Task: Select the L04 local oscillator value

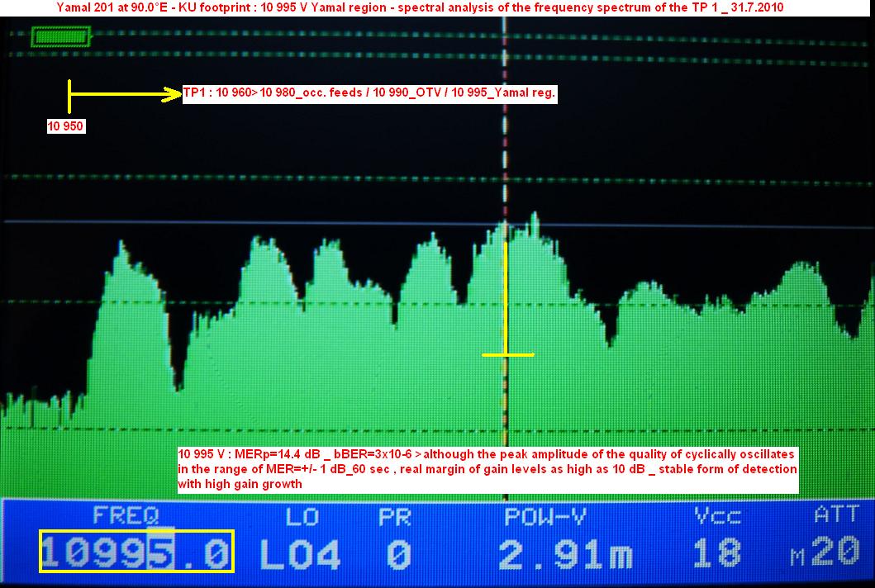Action: click(x=299, y=554)
